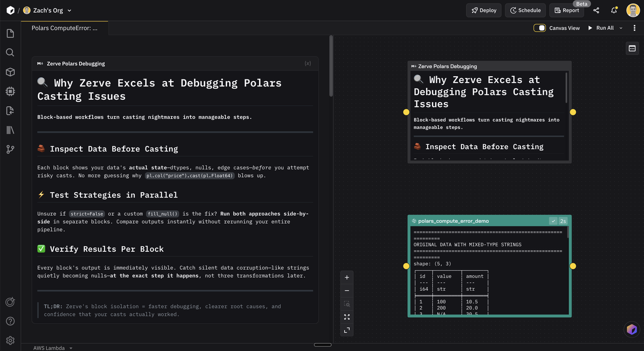Click the Report button
The width and height of the screenshot is (644, 351).
click(x=566, y=10)
